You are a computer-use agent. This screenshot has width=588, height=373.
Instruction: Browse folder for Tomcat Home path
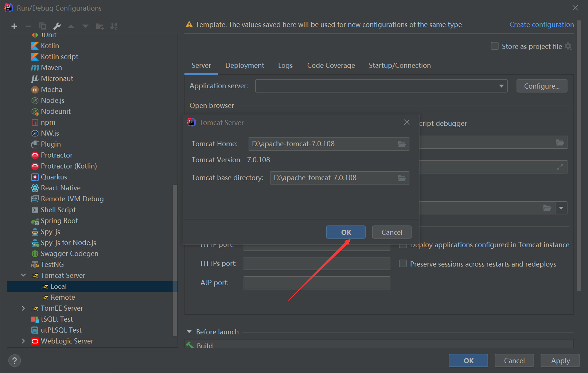tap(401, 144)
